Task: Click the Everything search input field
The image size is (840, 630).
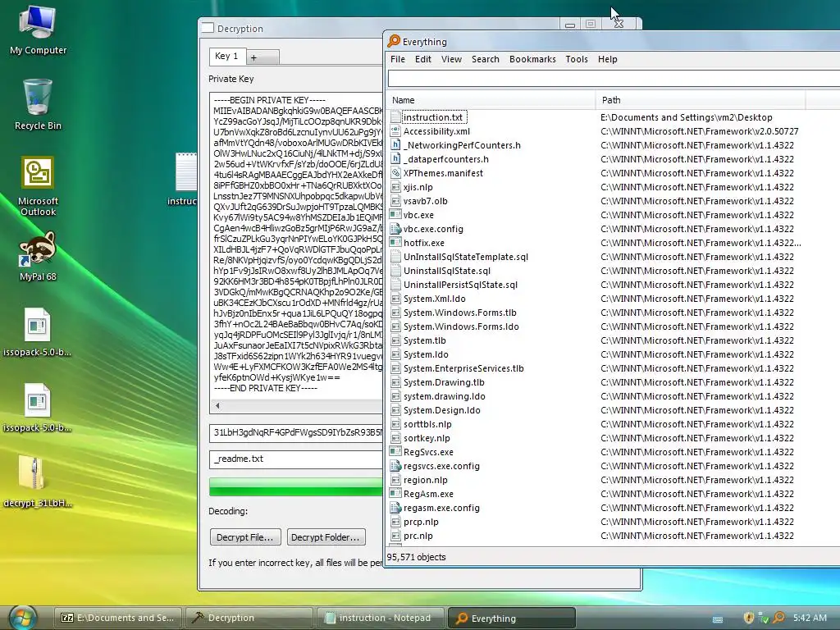Action: (x=614, y=79)
